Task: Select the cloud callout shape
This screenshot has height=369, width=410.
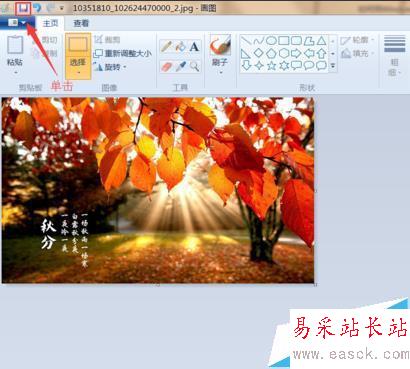Action: tap(321, 65)
